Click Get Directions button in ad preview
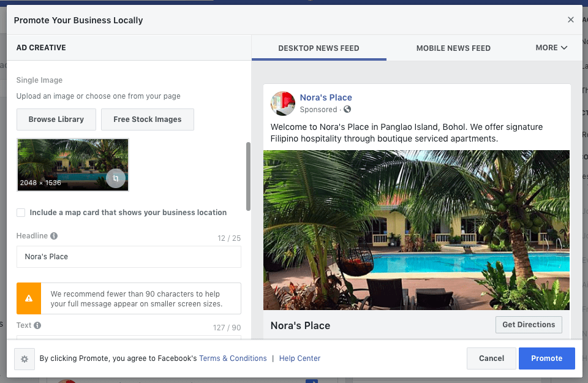This screenshot has height=383, width=588. click(529, 325)
